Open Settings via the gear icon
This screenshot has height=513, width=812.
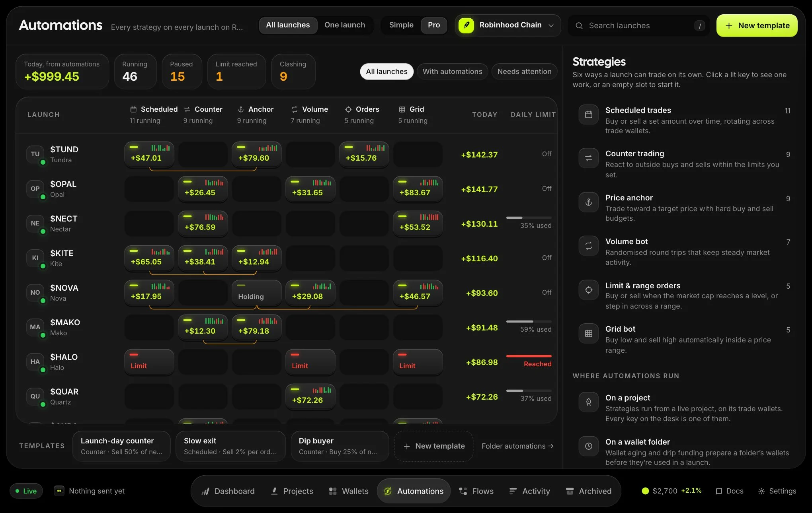point(761,491)
